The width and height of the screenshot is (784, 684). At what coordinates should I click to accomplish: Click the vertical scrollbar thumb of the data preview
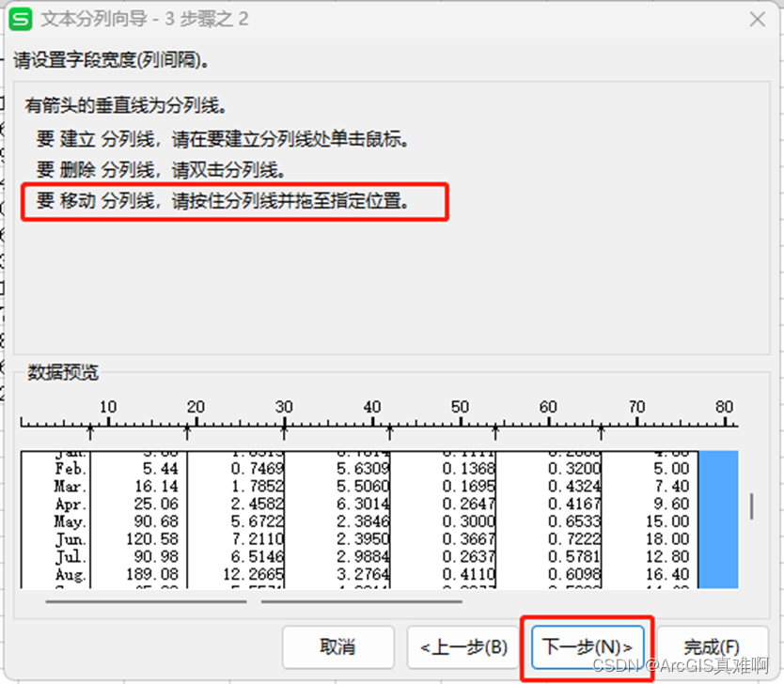pos(751,506)
